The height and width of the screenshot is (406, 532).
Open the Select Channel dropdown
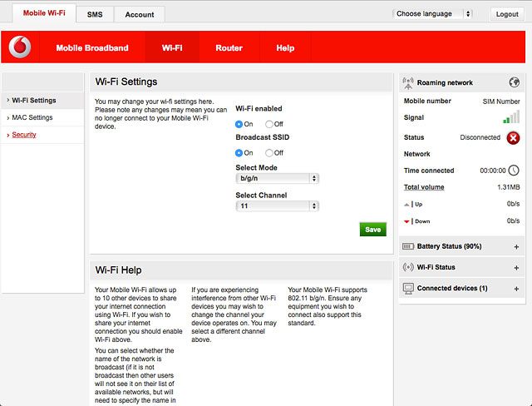[278, 205]
